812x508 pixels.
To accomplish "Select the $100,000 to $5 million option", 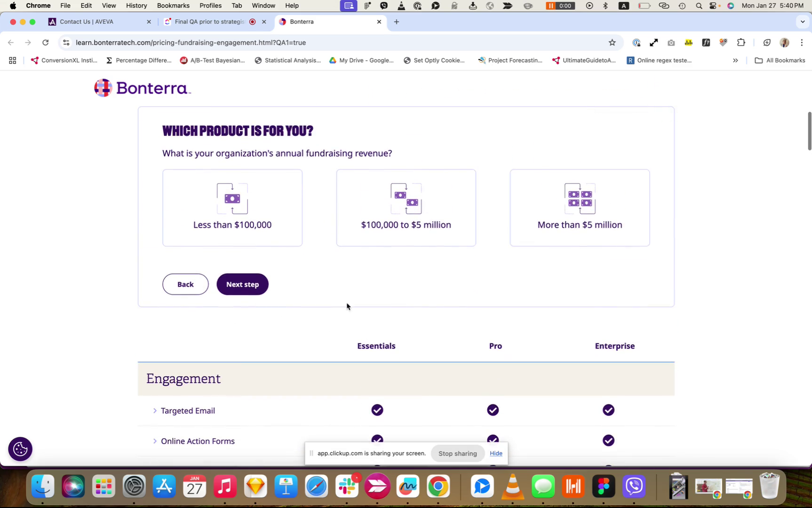I will (x=406, y=208).
